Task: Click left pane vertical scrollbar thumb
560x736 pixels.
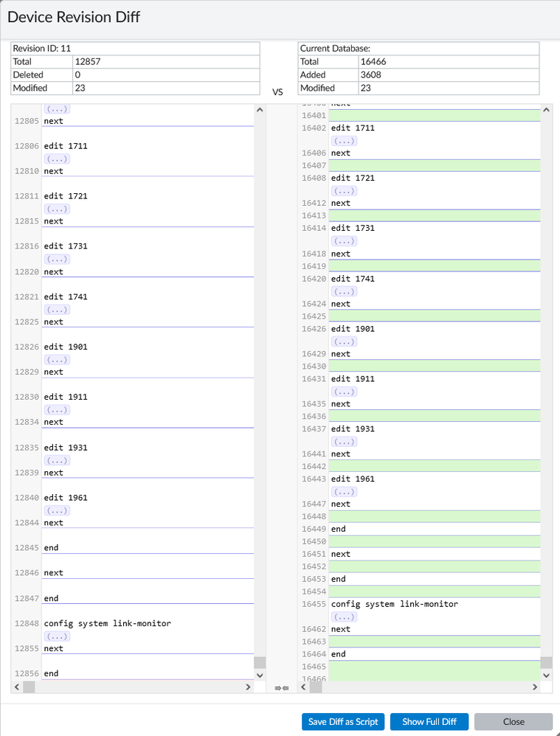Action: coord(260,662)
